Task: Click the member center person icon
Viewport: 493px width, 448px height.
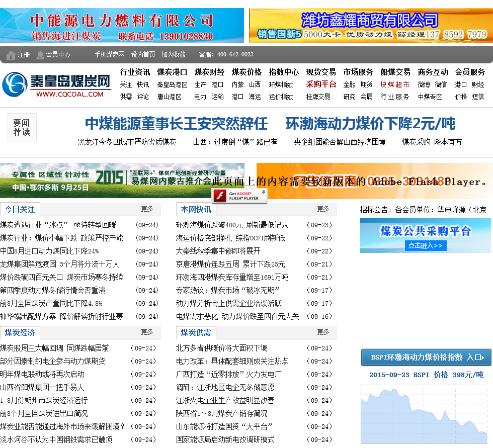Action: [40, 55]
